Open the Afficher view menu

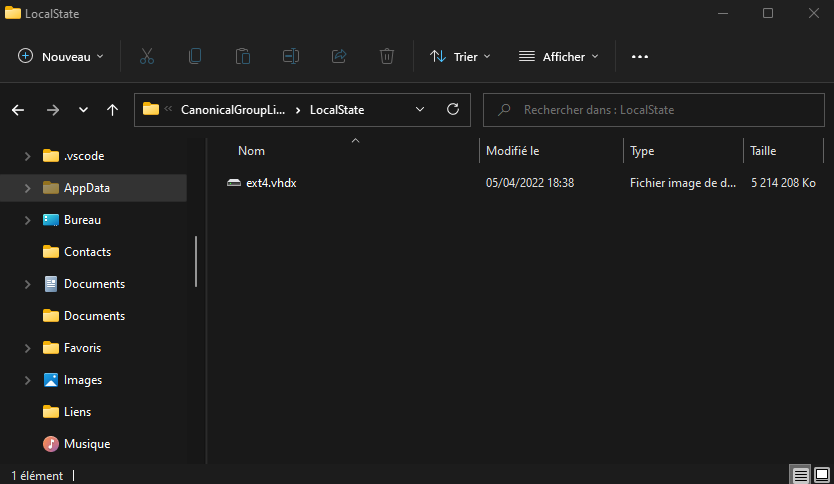coord(558,56)
